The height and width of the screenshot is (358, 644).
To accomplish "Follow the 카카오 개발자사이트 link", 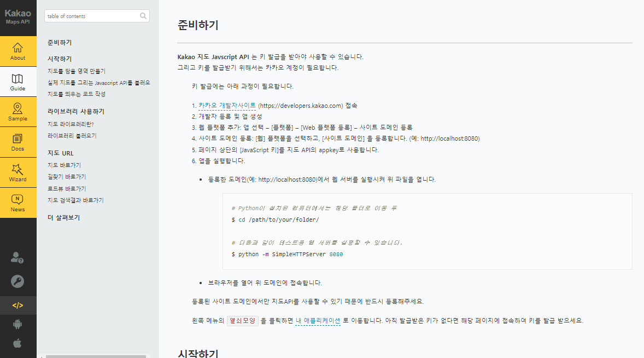I will tap(227, 106).
